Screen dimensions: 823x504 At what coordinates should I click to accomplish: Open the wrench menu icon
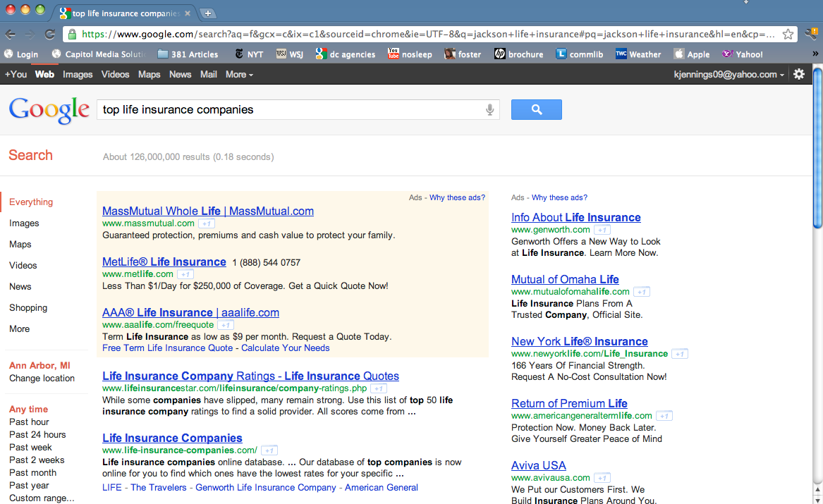(x=811, y=35)
